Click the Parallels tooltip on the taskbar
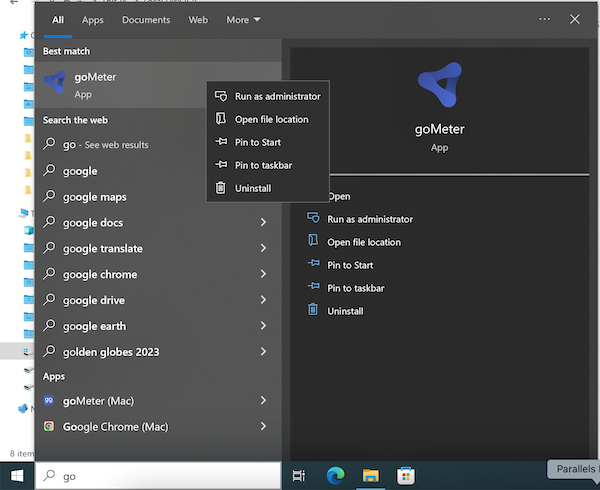This screenshot has width=600, height=490. tap(574, 469)
